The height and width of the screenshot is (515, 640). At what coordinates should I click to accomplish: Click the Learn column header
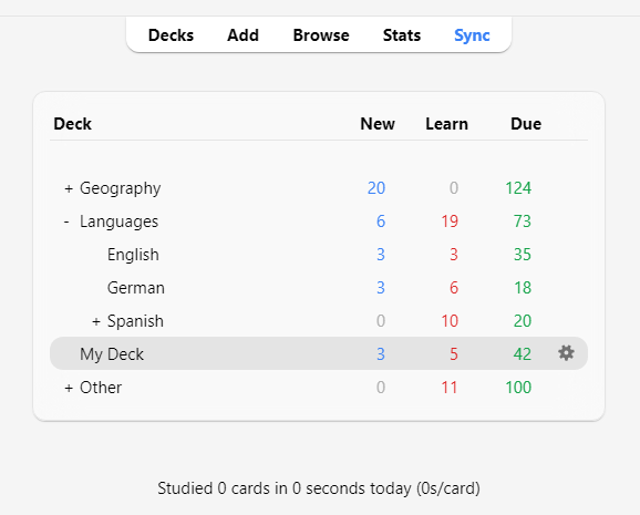coord(447,124)
